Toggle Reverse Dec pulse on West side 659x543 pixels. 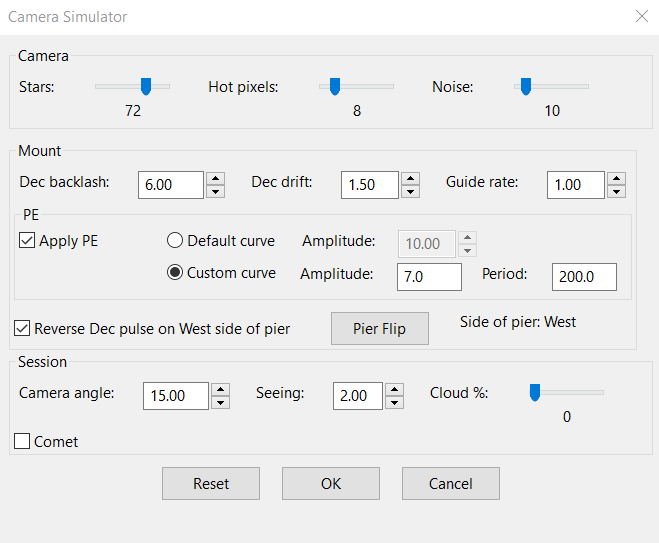[22, 328]
